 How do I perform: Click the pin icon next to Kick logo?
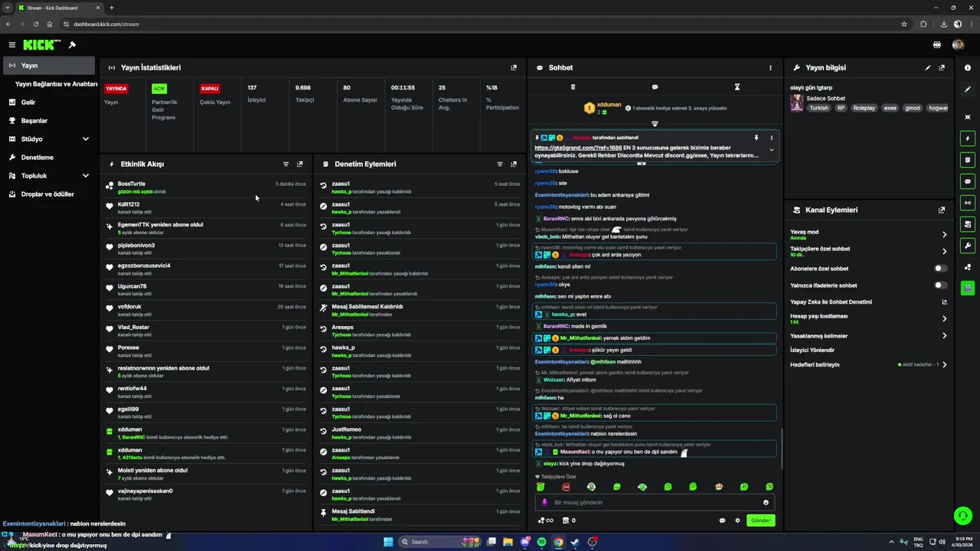click(x=72, y=45)
